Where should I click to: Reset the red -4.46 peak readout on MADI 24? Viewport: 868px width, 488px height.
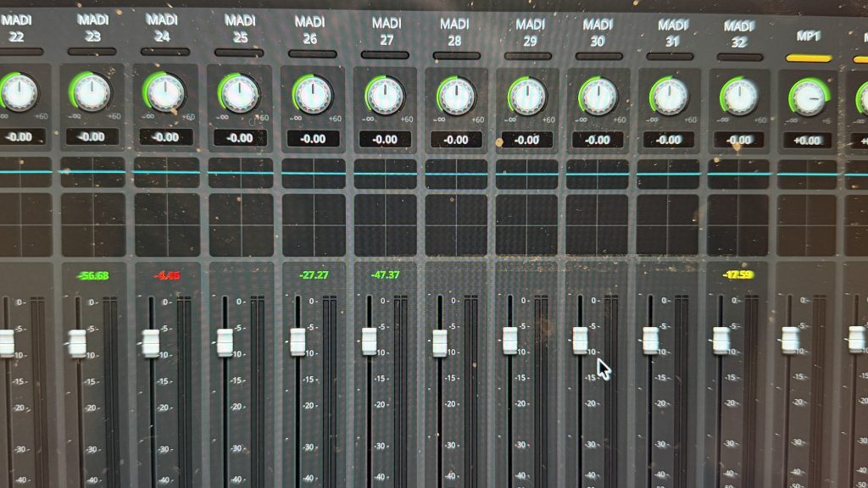click(x=165, y=275)
